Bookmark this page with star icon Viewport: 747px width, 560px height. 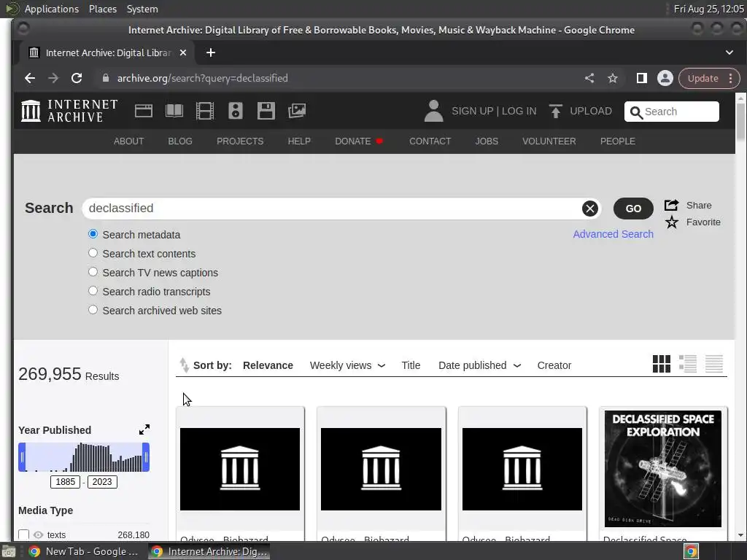tap(613, 78)
